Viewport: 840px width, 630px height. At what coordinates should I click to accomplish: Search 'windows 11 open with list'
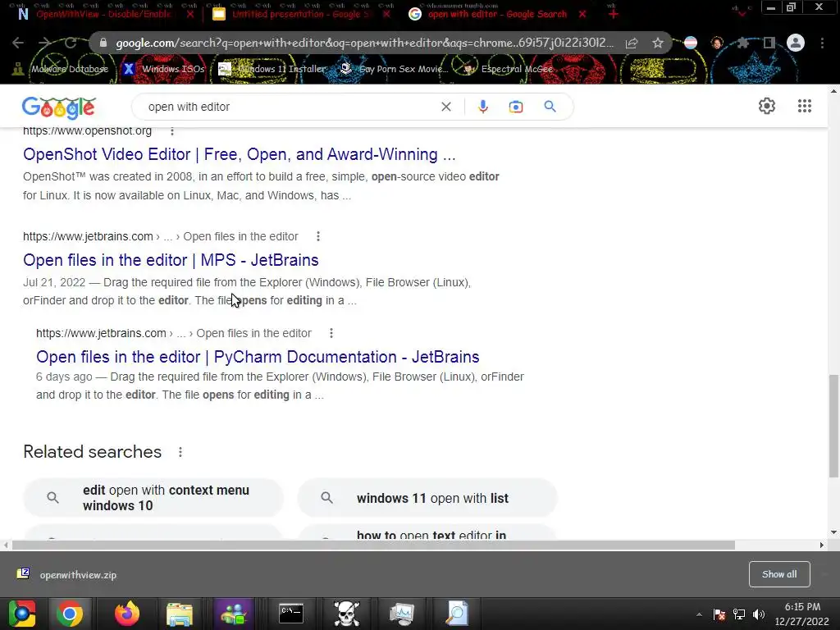click(427, 498)
